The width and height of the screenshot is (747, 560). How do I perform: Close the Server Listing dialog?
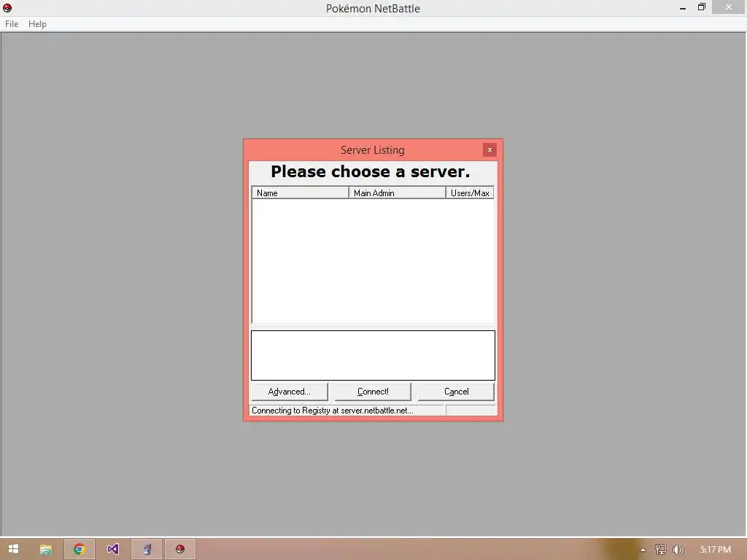489,149
